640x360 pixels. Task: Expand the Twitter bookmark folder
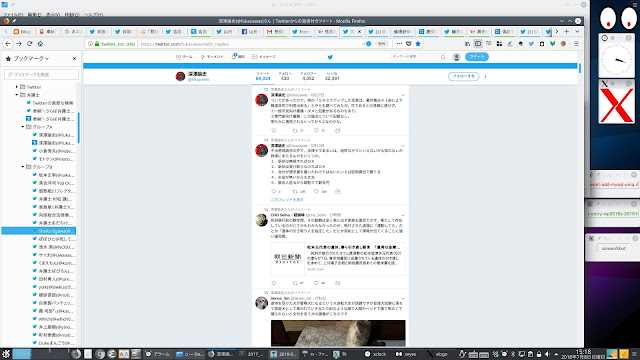click(x=17, y=87)
